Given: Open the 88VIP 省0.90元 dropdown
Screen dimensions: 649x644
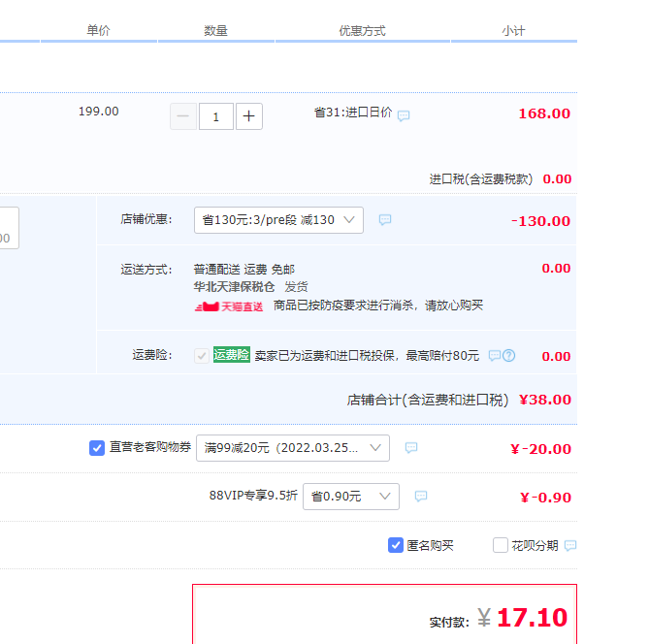Looking at the screenshot, I should tap(350, 497).
